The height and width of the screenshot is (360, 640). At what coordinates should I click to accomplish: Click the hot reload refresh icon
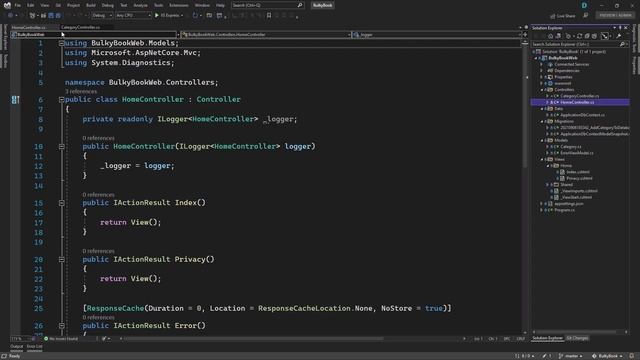195,16
